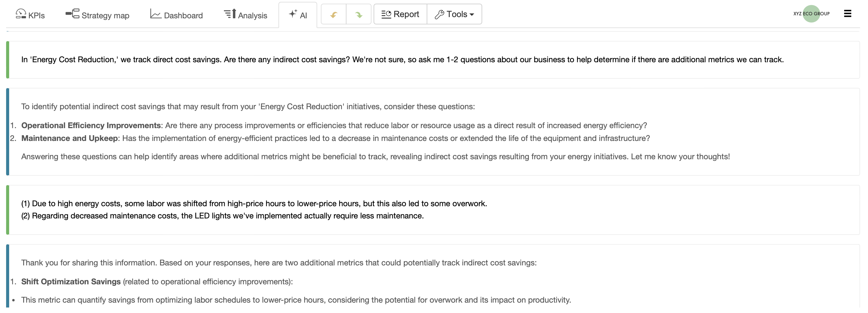The height and width of the screenshot is (313, 868).
Task: Open the hamburger menu
Action: click(x=848, y=14)
